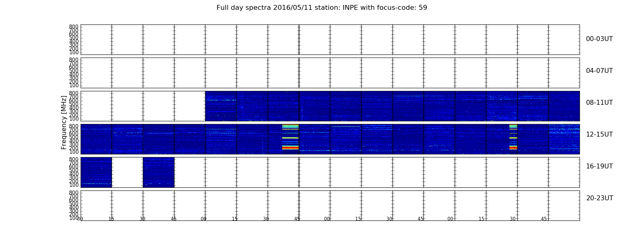The width and height of the screenshot is (644, 245).
Task: Select the '00-03UT' row label
Action: click(x=599, y=39)
